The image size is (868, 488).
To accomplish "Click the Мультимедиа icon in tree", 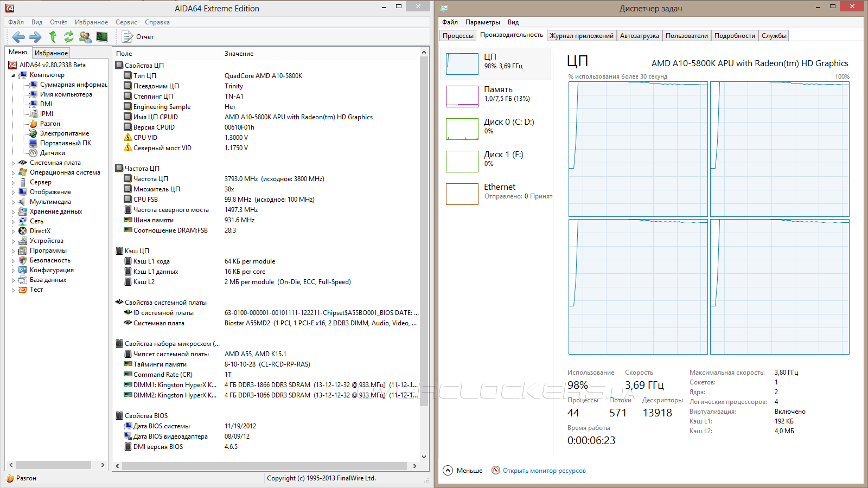I will pos(23,202).
